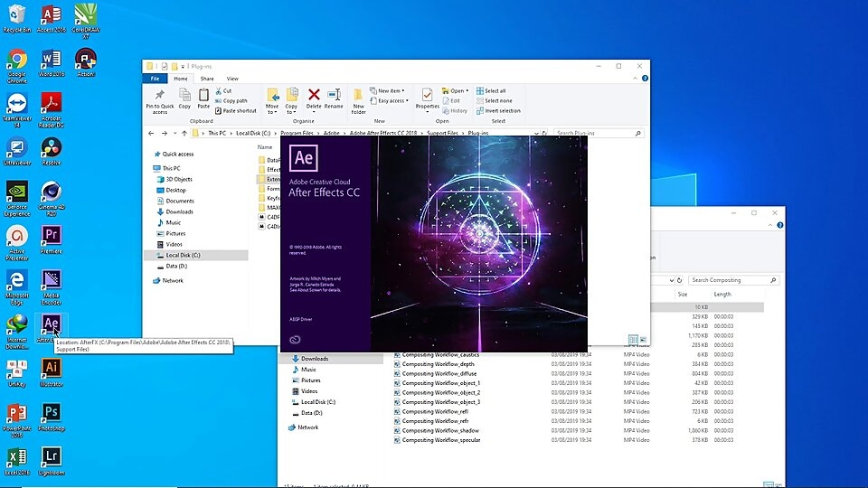Select the Premiere desktop shortcut
Image resolution: width=868 pixels, height=488 pixels.
(x=51, y=239)
